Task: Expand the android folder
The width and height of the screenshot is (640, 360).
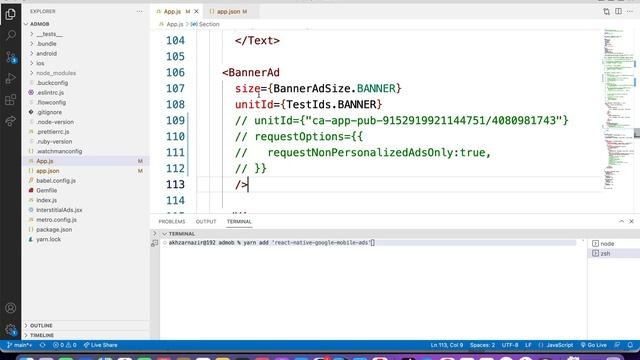Action: pyautogui.click(x=47, y=53)
